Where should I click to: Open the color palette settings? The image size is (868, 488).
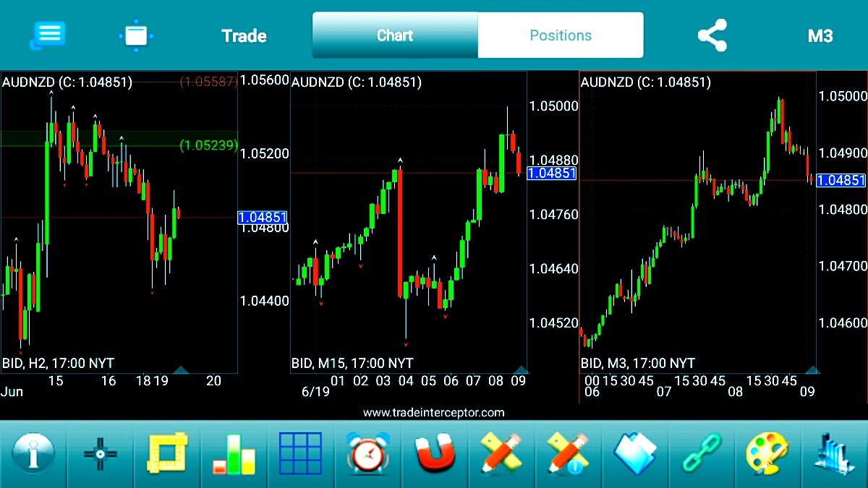click(768, 455)
